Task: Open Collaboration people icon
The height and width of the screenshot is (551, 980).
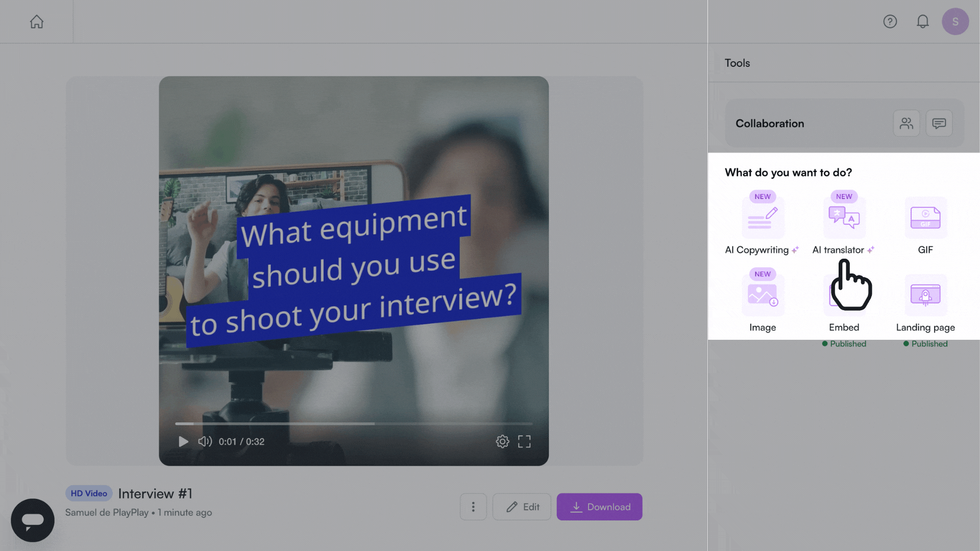Action: pyautogui.click(x=906, y=123)
